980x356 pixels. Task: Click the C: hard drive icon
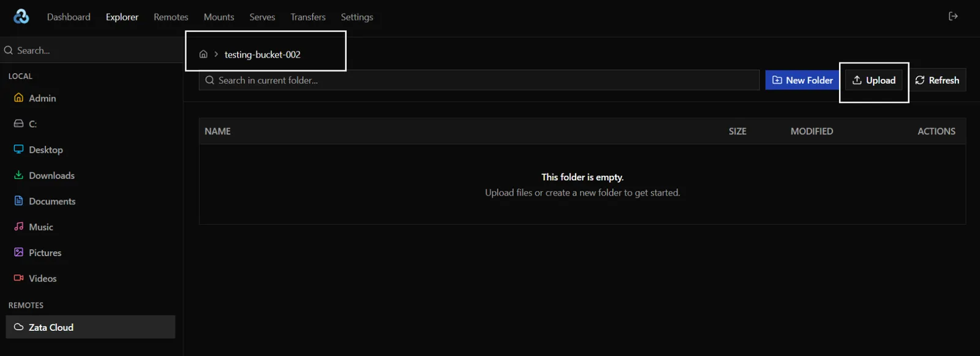coord(18,123)
